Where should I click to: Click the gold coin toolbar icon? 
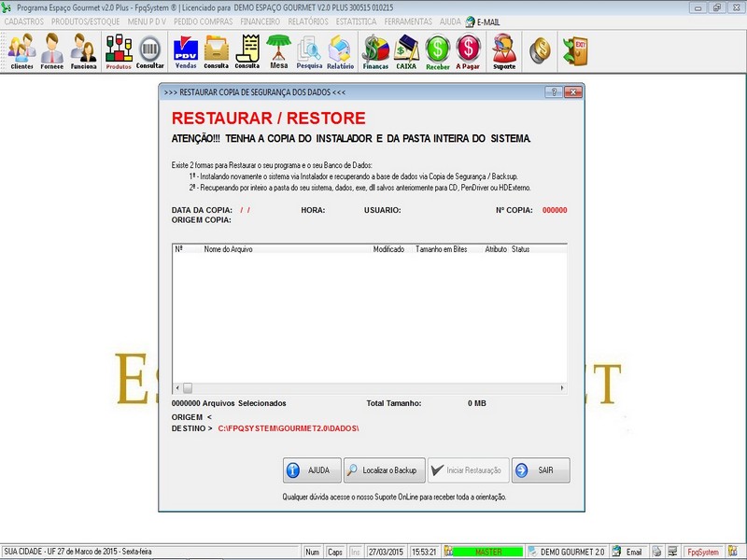click(540, 50)
